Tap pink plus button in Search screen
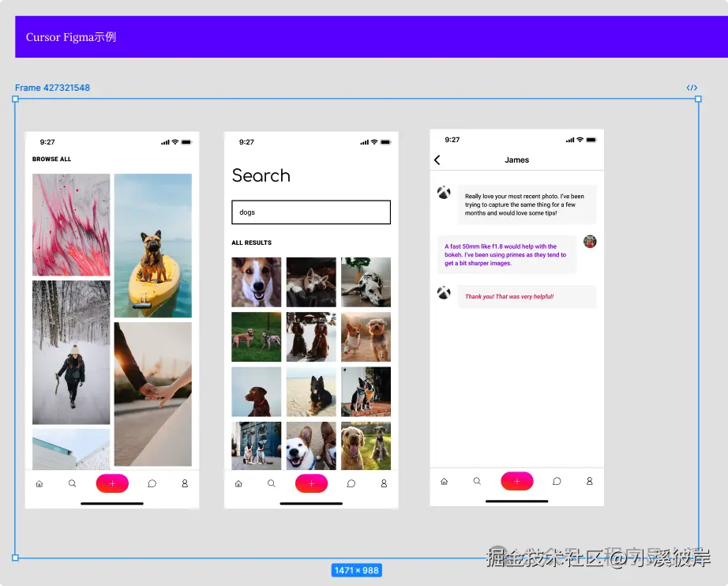This screenshot has height=586, width=728. [x=312, y=483]
